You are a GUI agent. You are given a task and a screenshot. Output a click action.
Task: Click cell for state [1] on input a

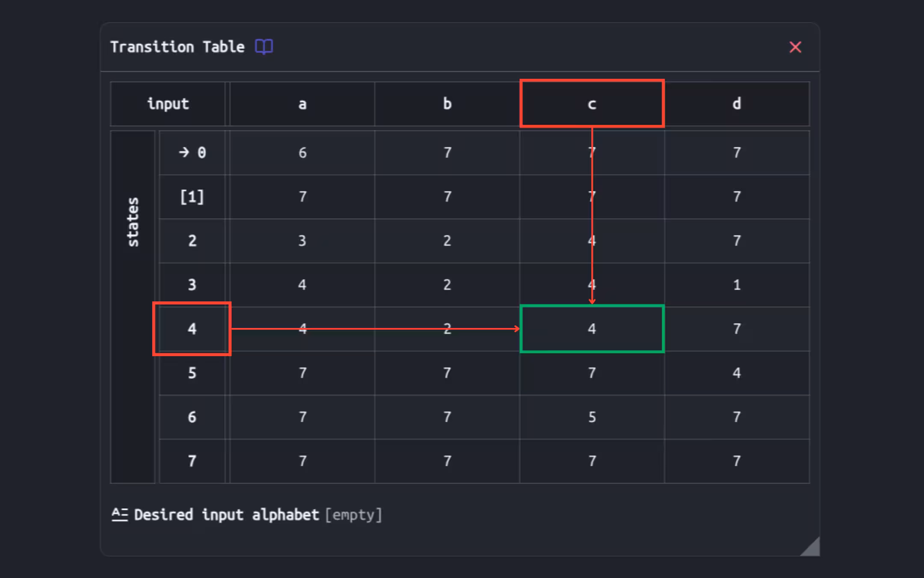tap(302, 197)
